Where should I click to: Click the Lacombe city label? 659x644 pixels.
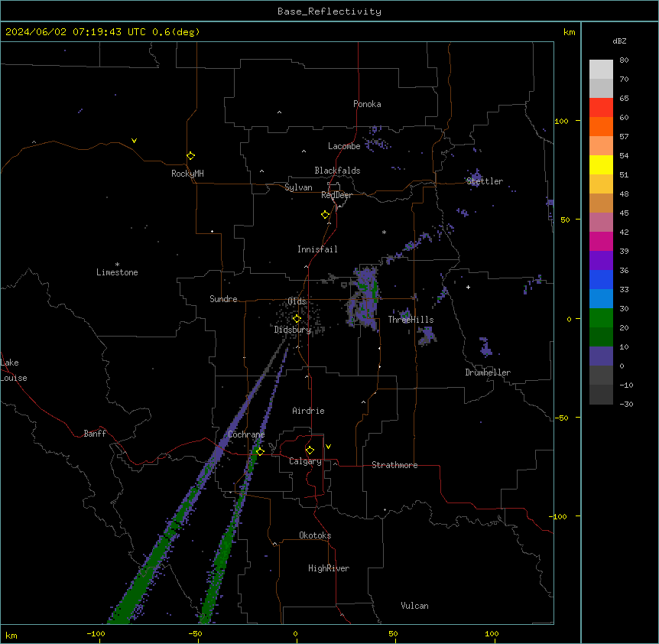(x=344, y=146)
